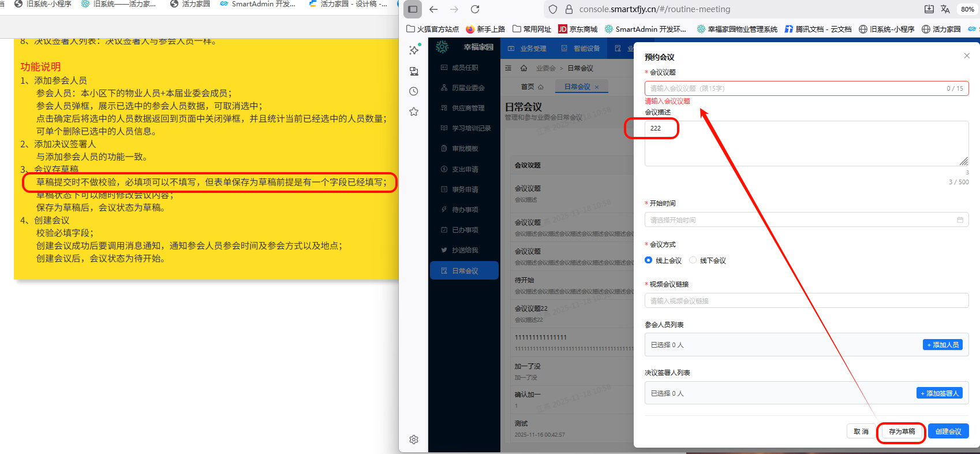Click 业委会 in the breadcrumb
This screenshot has width=980, height=454.
pos(545,68)
